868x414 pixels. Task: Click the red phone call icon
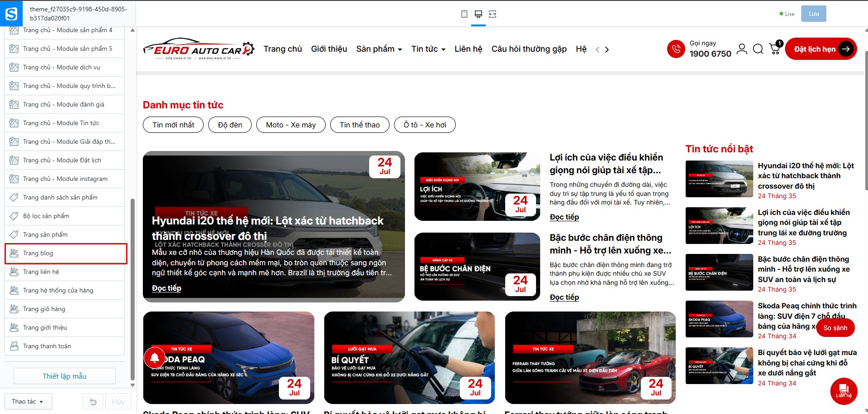(x=676, y=49)
